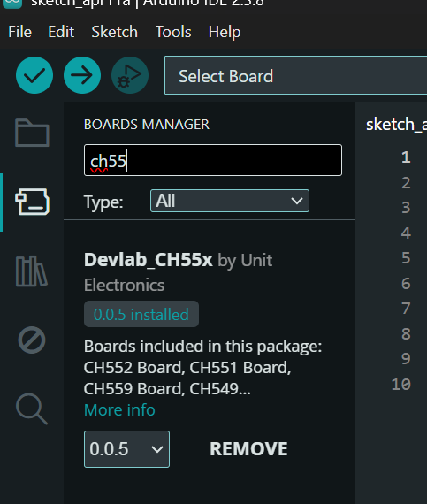427x504 pixels.
Task: Open the File menu
Action: [20, 32]
